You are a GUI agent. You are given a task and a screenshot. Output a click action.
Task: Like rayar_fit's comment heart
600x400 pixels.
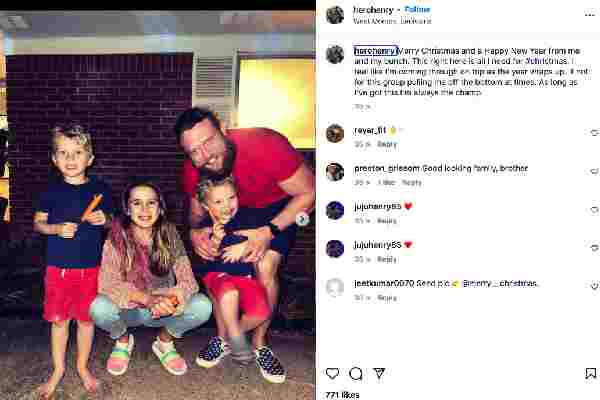[x=594, y=133]
